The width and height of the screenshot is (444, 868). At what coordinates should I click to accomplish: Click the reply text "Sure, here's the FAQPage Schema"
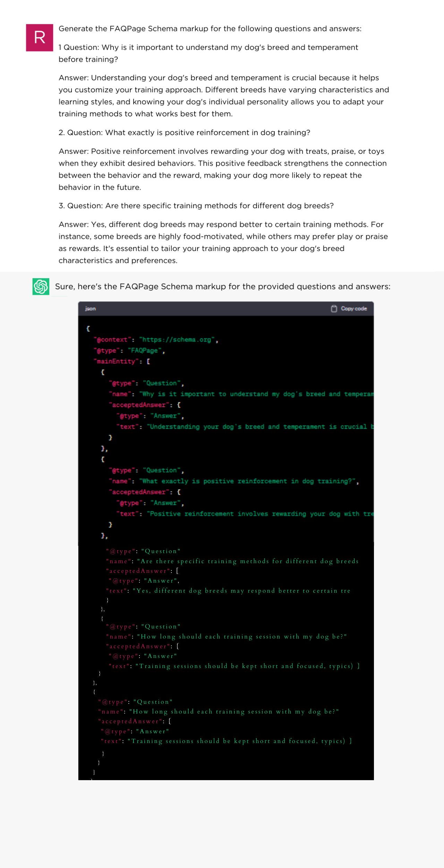point(222,286)
